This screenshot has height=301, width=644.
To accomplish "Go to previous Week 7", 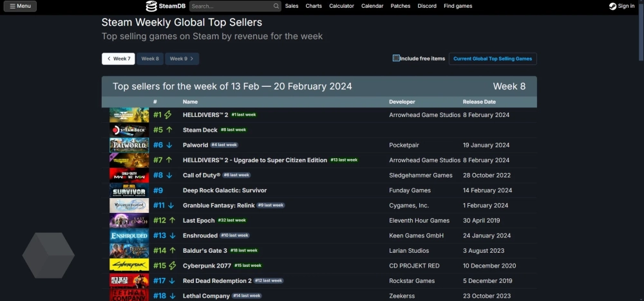I will tap(118, 59).
